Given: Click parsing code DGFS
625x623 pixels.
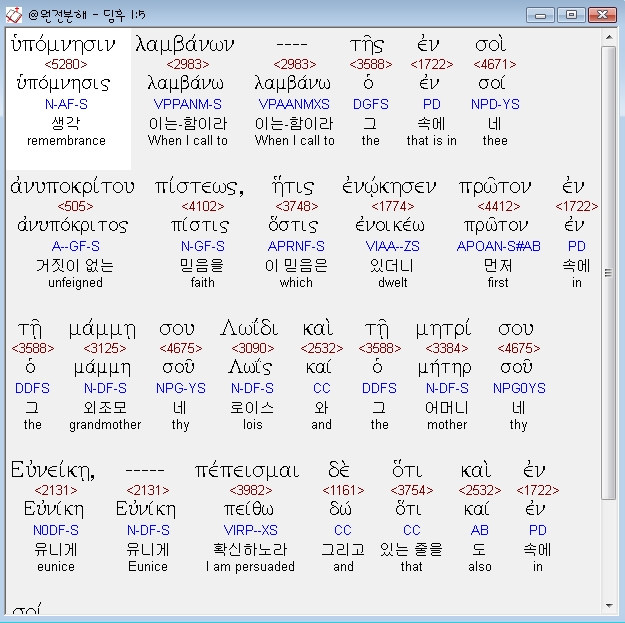Looking at the screenshot, I should 370,104.
